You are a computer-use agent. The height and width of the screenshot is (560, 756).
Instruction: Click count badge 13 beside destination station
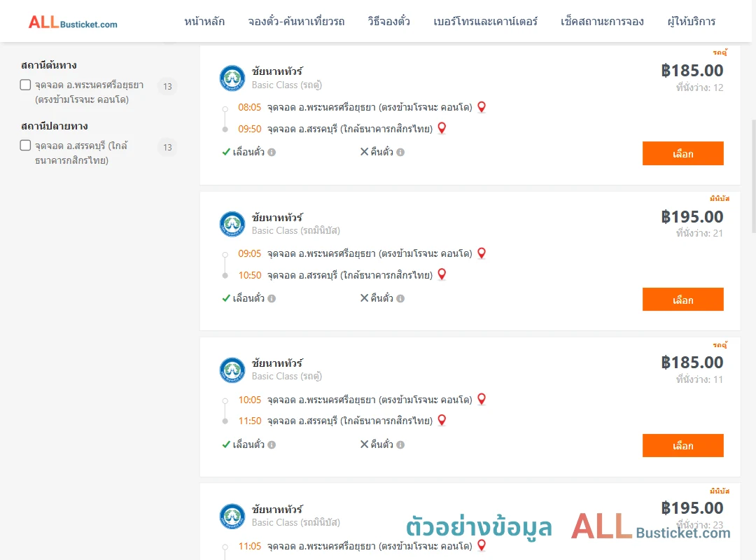click(x=167, y=147)
